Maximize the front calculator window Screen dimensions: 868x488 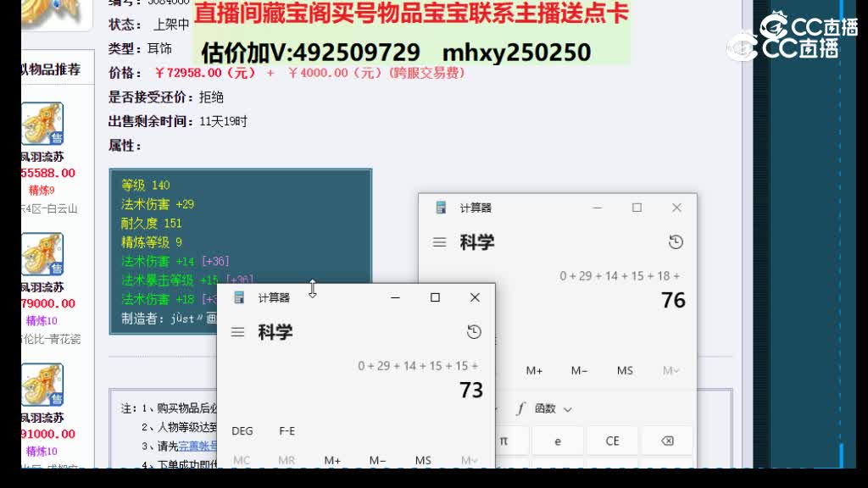pyautogui.click(x=435, y=297)
